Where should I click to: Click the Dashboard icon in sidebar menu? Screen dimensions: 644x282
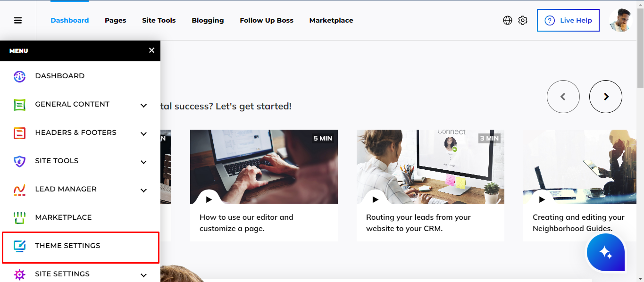point(19,76)
